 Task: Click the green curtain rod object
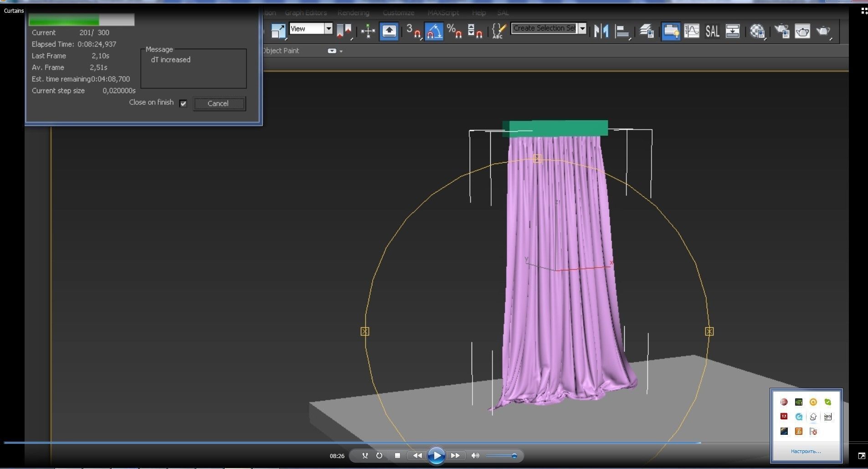[555, 129]
